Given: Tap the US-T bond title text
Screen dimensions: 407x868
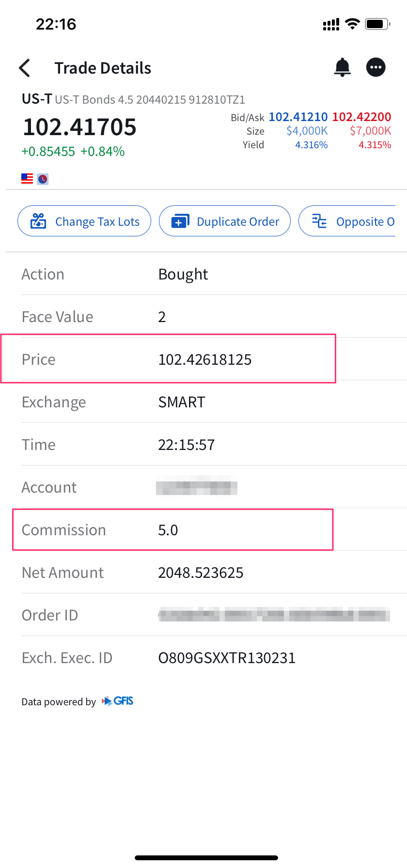Looking at the screenshot, I should point(133,99).
